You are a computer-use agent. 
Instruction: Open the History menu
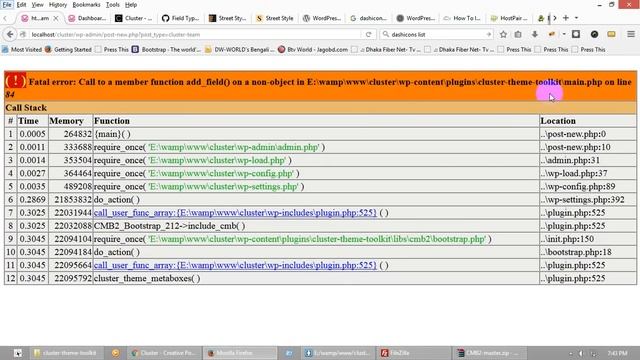tap(58, 5)
